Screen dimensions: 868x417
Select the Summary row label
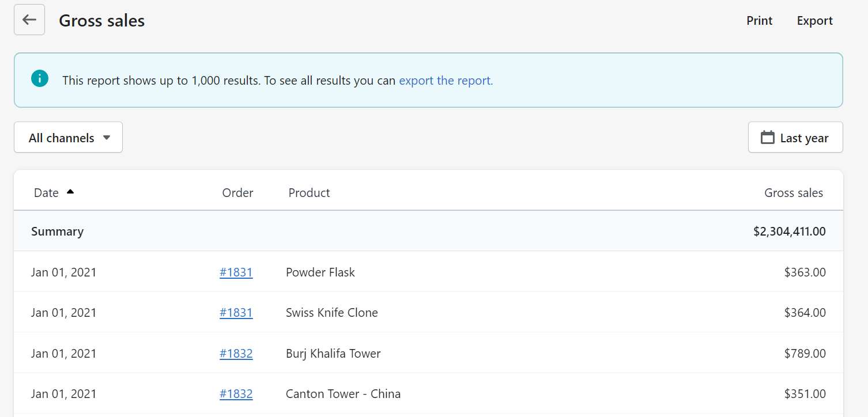57,232
